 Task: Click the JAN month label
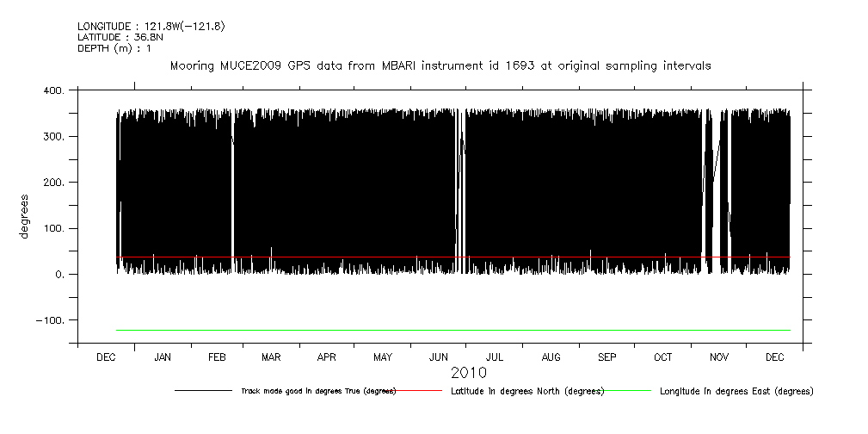162,357
